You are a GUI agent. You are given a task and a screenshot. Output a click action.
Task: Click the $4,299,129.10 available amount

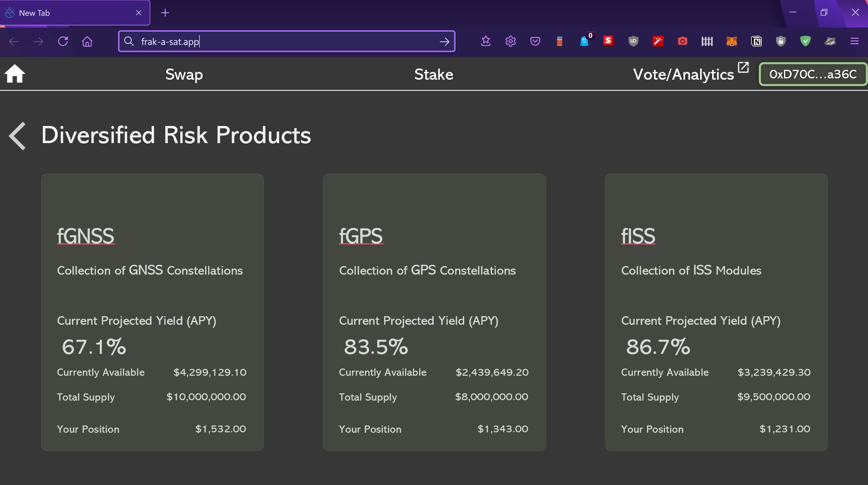tap(210, 372)
